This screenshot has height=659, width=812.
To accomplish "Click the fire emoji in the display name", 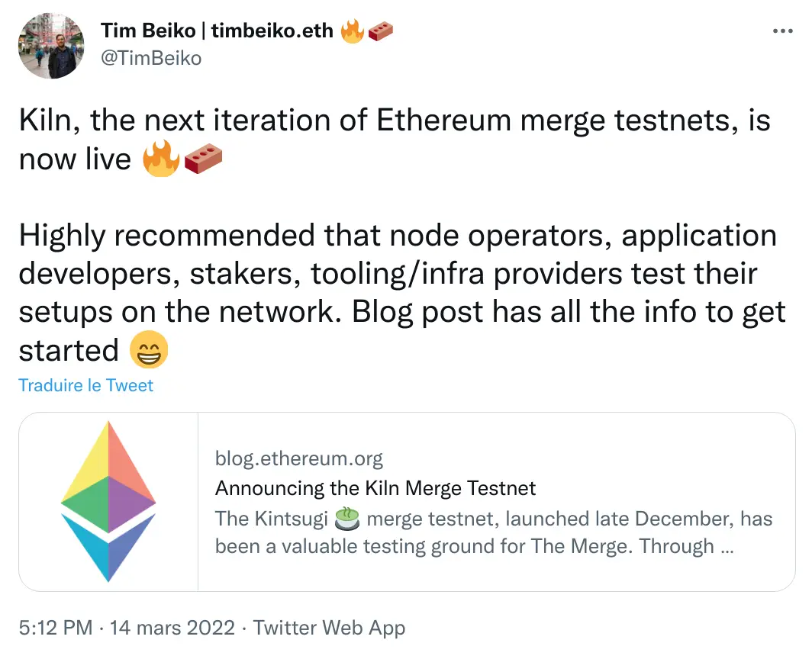I will point(351,31).
